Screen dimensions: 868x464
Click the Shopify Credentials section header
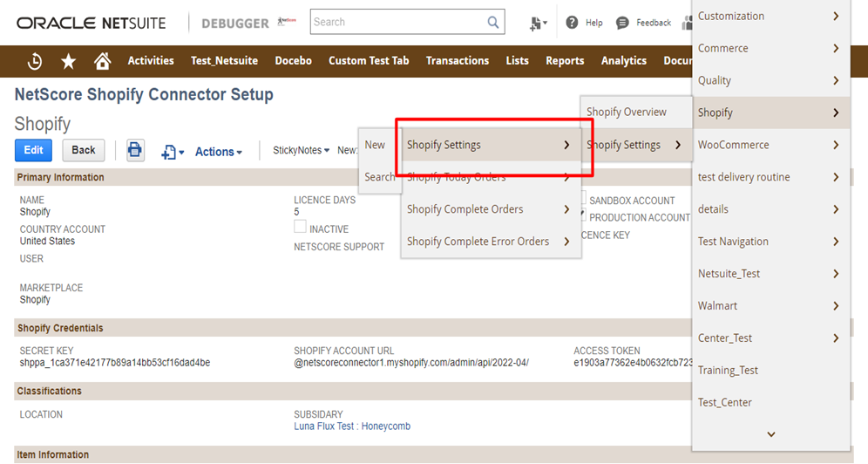coord(60,328)
